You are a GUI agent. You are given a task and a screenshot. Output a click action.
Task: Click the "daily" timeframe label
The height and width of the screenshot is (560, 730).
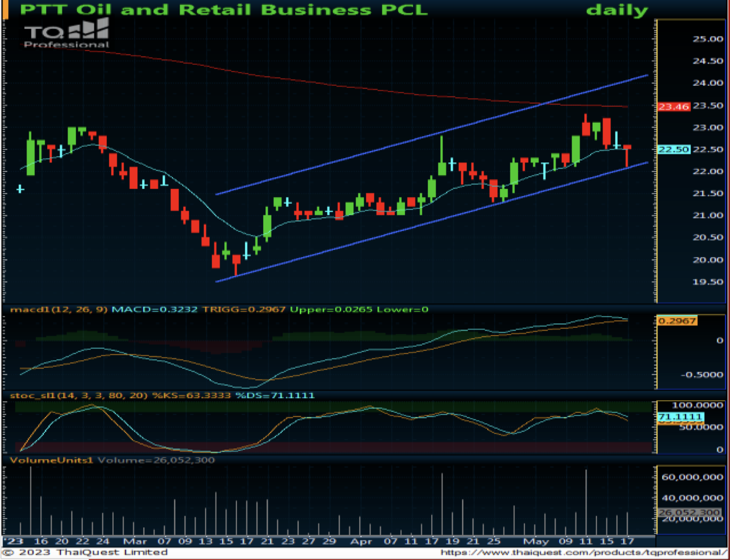[617, 10]
